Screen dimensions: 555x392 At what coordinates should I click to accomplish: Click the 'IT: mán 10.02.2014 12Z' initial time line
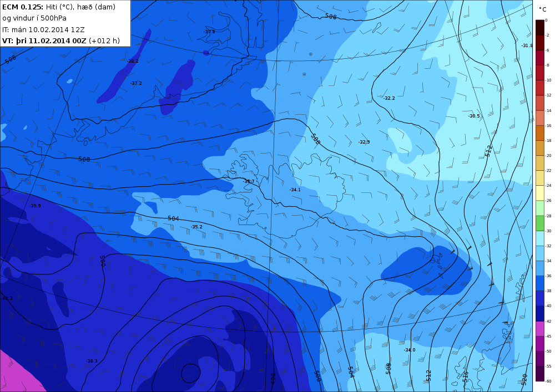[43, 30]
